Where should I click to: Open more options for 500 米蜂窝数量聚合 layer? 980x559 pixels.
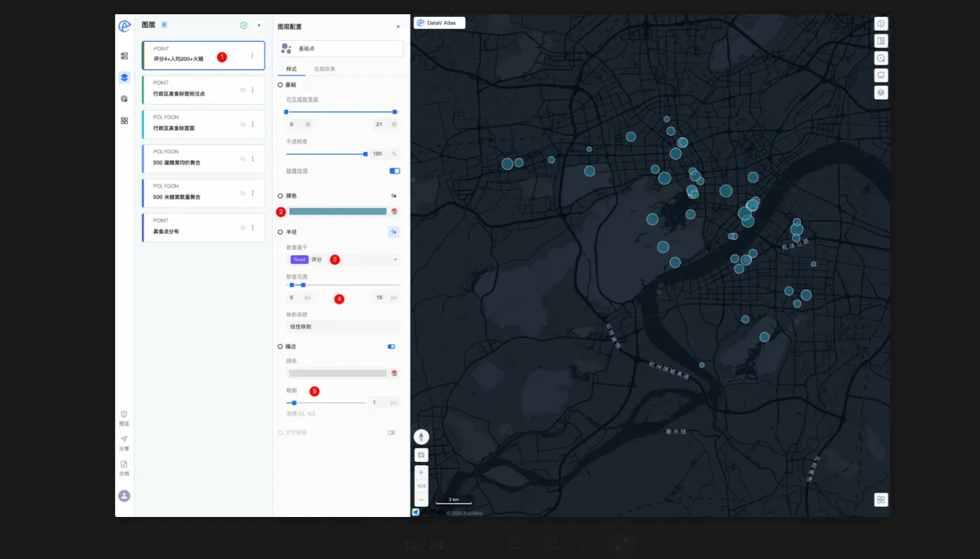(x=253, y=193)
